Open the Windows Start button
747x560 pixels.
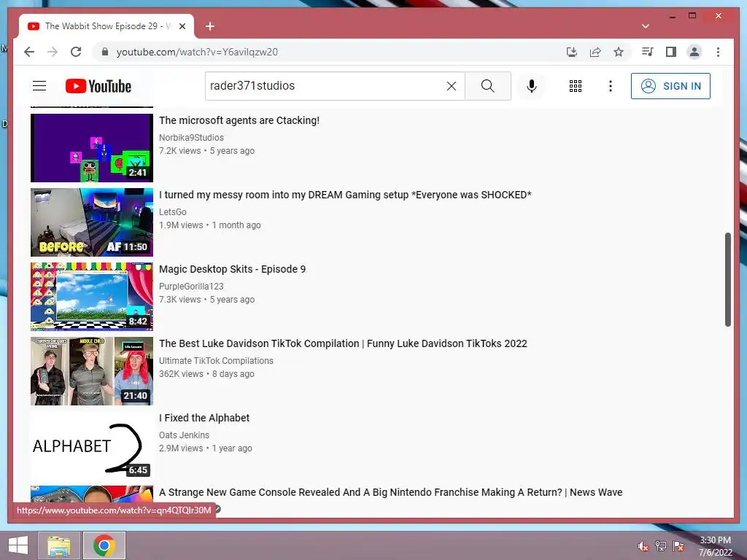tap(18, 545)
